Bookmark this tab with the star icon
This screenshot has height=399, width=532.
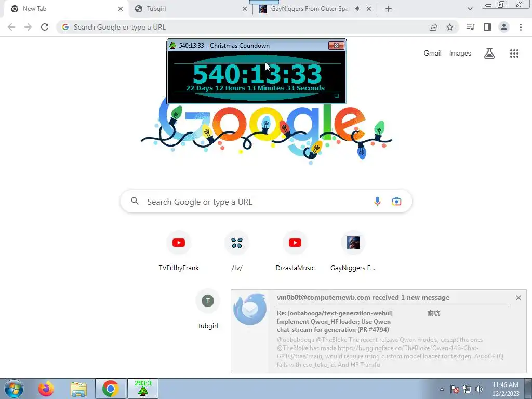coord(450,27)
